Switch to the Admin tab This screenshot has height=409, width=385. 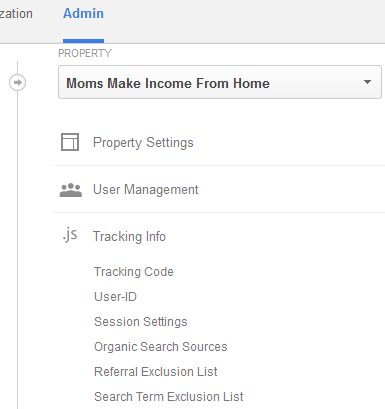pyautogui.click(x=83, y=14)
